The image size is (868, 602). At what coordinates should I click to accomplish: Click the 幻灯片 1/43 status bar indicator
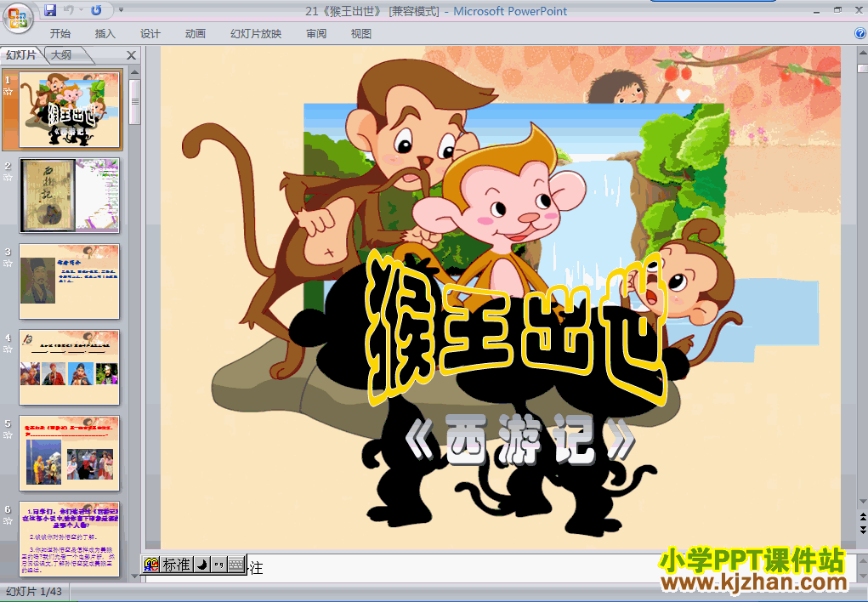(x=34, y=592)
